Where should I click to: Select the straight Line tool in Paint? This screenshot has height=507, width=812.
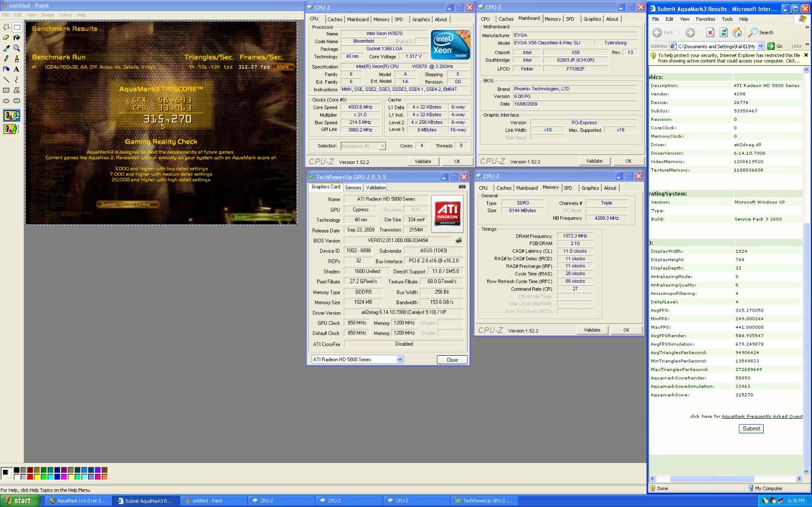(x=6, y=80)
